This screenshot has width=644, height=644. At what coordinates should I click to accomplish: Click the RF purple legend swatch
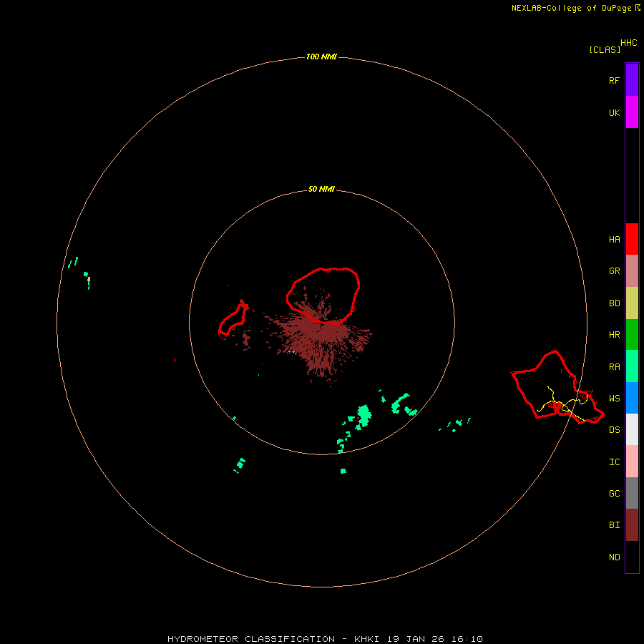click(x=632, y=80)
